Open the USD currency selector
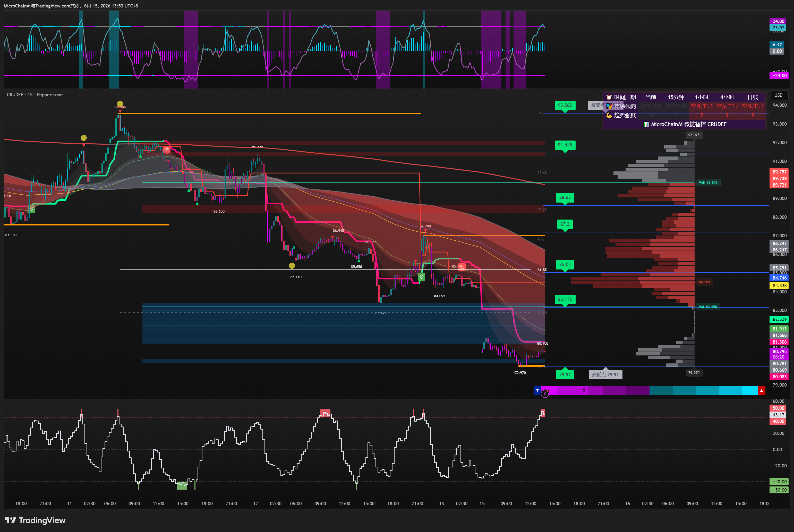Screen dimensions: 794x532 (x=778, y=95)
